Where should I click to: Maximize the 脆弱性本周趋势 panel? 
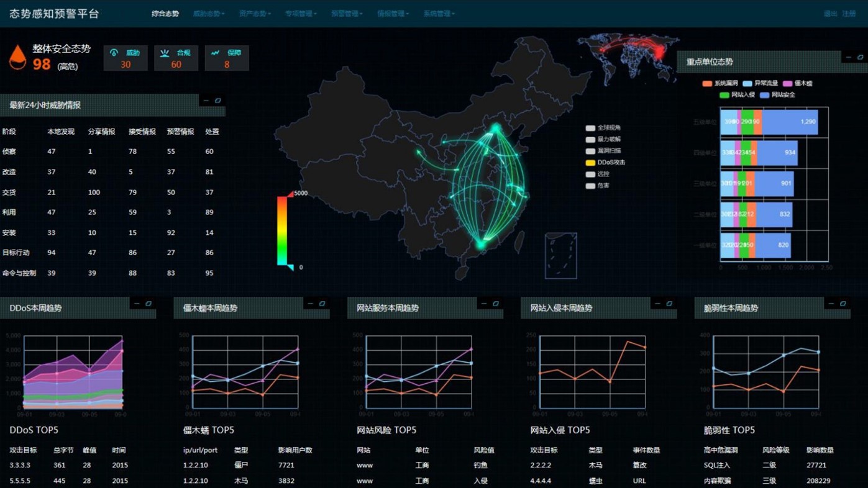[x=843, y=304]
